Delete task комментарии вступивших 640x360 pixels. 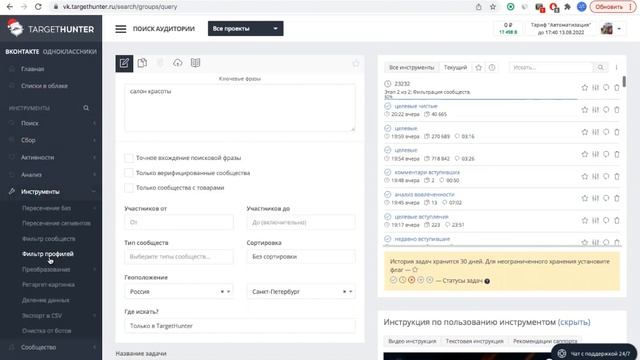(617, 176)
